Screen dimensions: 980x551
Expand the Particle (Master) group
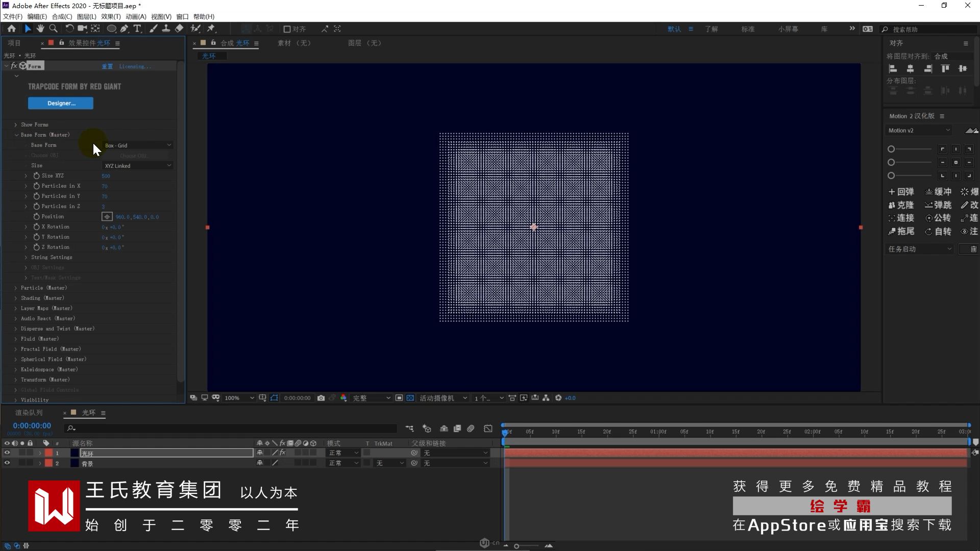16,288
